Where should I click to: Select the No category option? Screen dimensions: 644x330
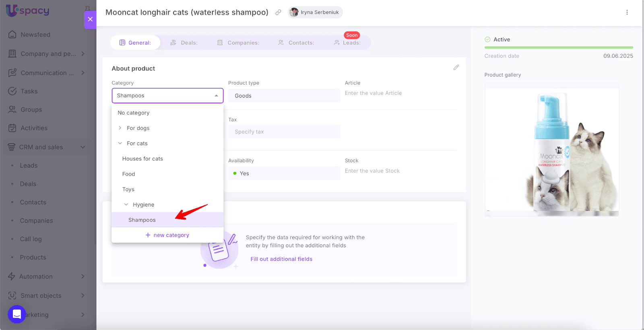134,113
